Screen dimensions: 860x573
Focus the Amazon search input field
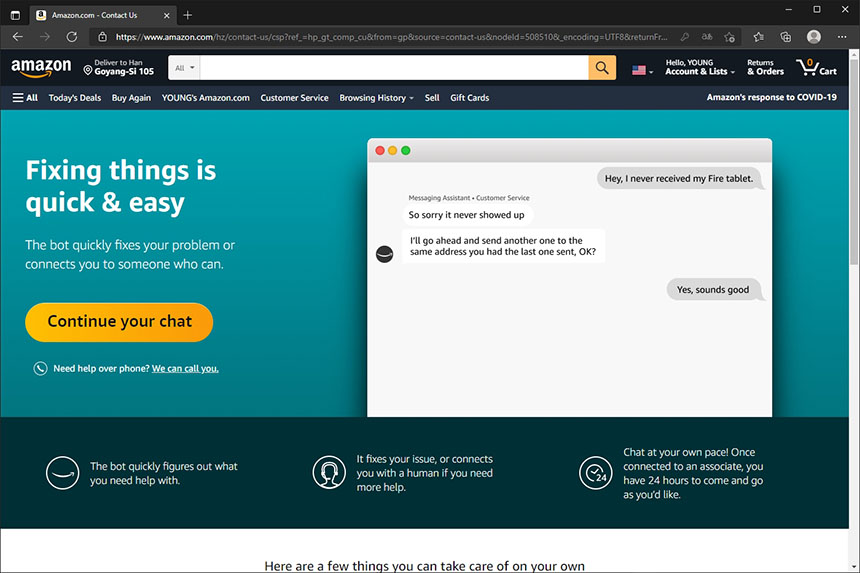tap(394, 68)
